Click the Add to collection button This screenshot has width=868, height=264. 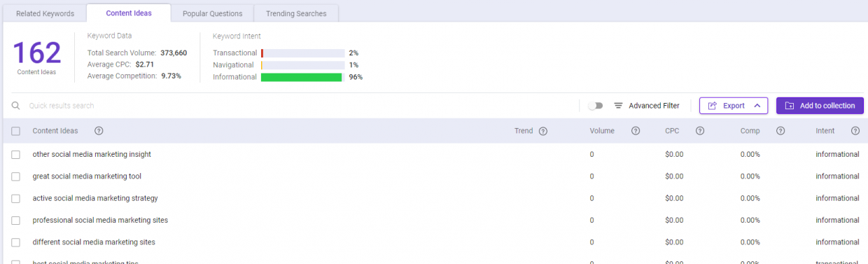(820, 106)
